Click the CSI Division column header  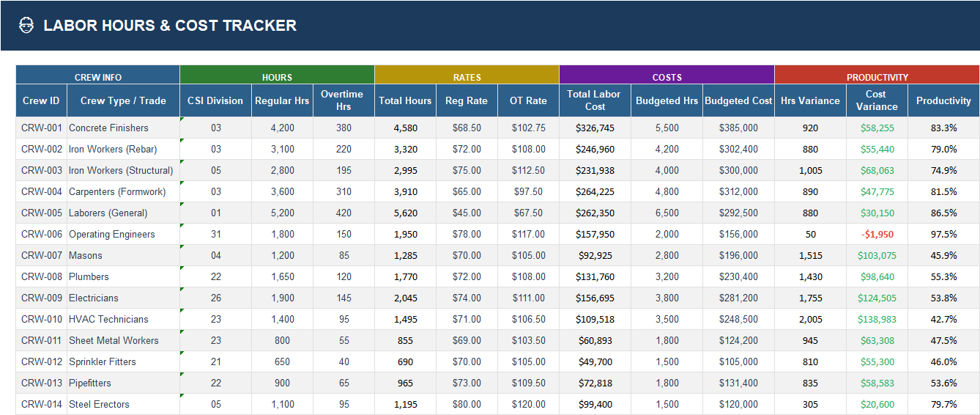[x=215, y=100]
